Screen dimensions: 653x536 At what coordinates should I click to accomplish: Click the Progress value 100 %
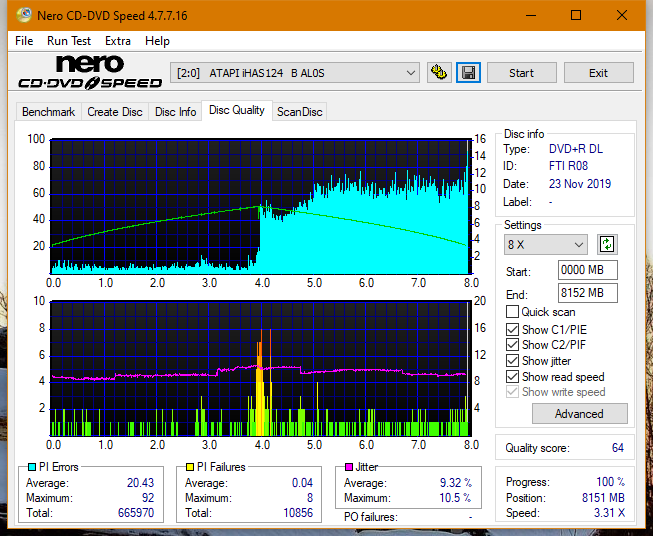coord(610,482)
